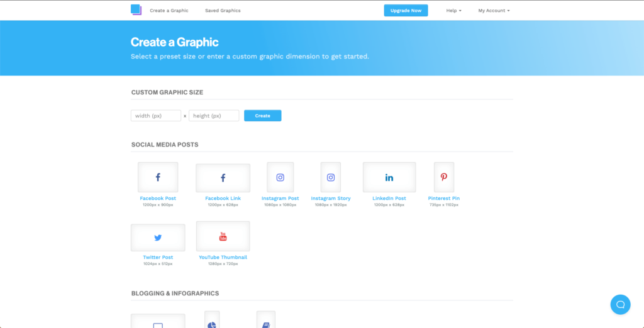Select the Instagram Story preset icon
This screenshot has width=644, height=328.
point(331,177)
